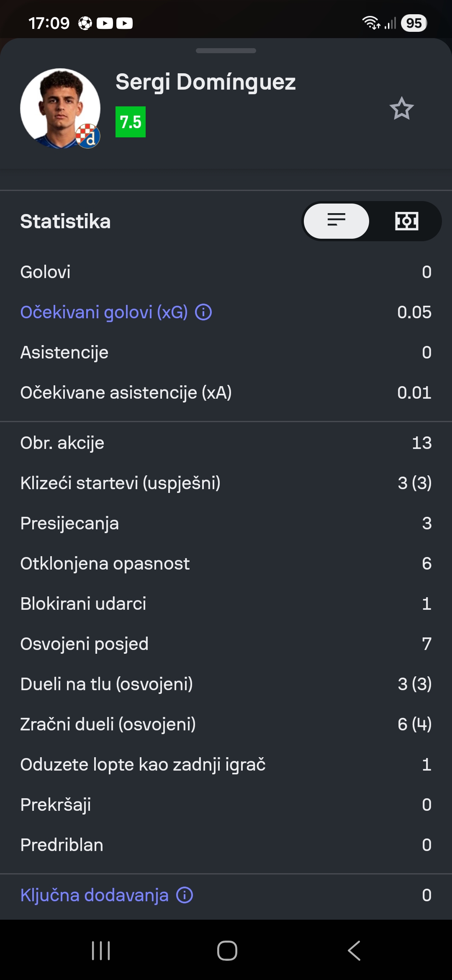Switch to list statistics view

point(336,221)
